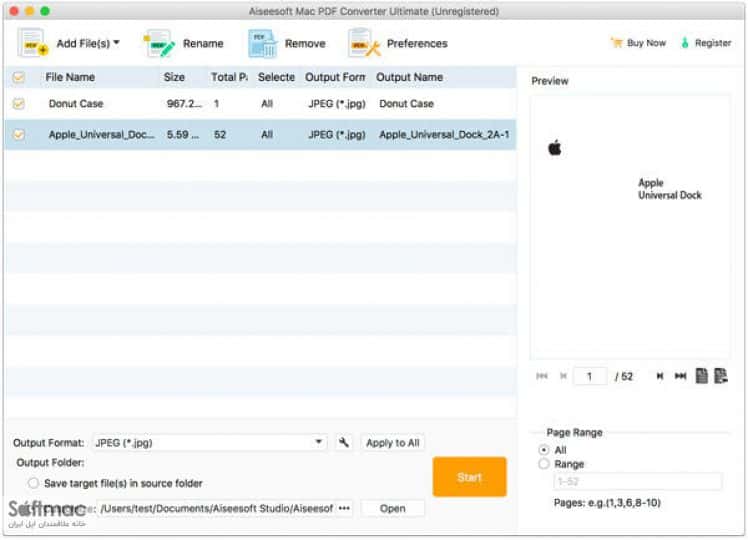This screenshot has height=540, width=748.
Task: Select the Range radio button
Action: 544,464
